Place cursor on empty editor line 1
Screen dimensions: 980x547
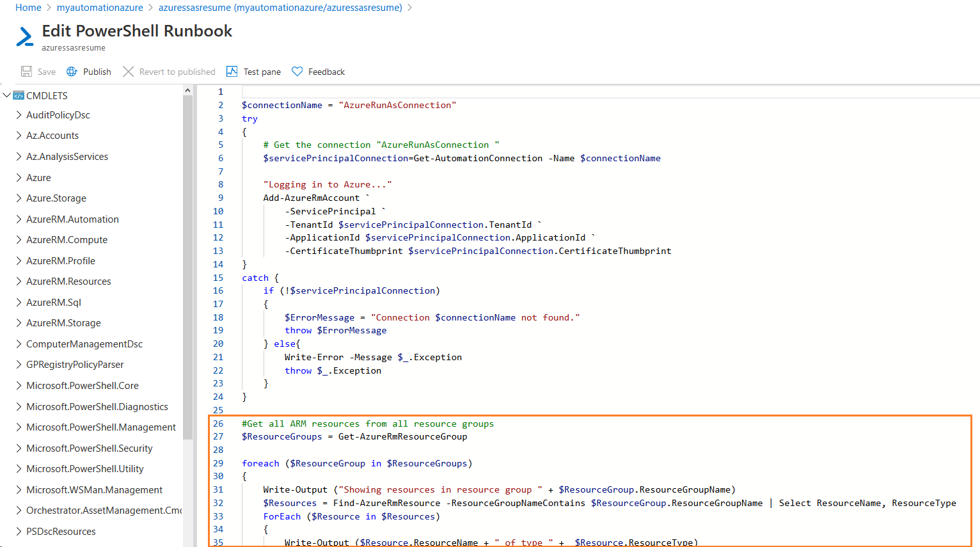click(610, 91)
